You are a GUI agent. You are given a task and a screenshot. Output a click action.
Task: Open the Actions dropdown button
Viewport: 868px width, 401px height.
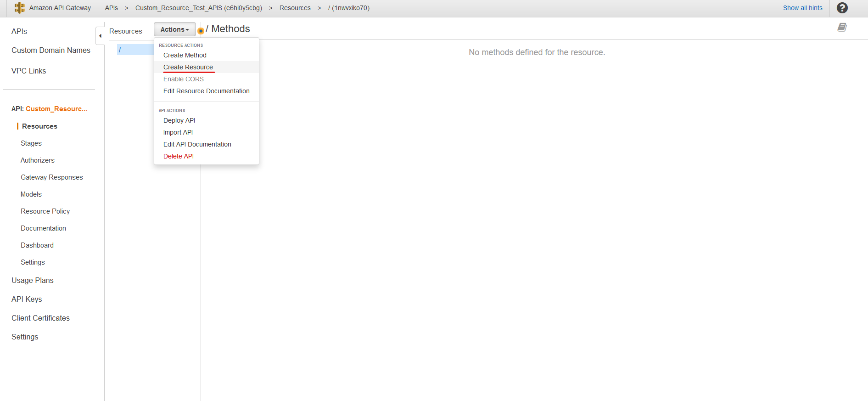(175, 29)
